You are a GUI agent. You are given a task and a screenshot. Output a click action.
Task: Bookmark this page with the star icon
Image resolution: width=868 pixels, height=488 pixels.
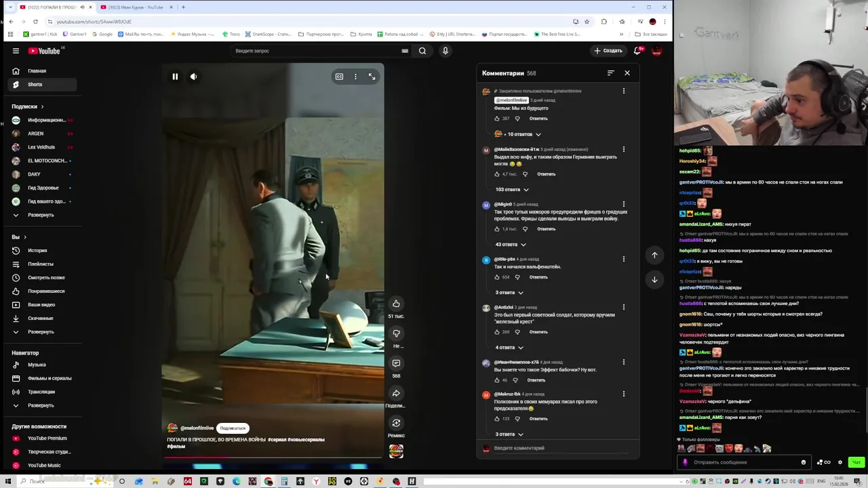587,22
